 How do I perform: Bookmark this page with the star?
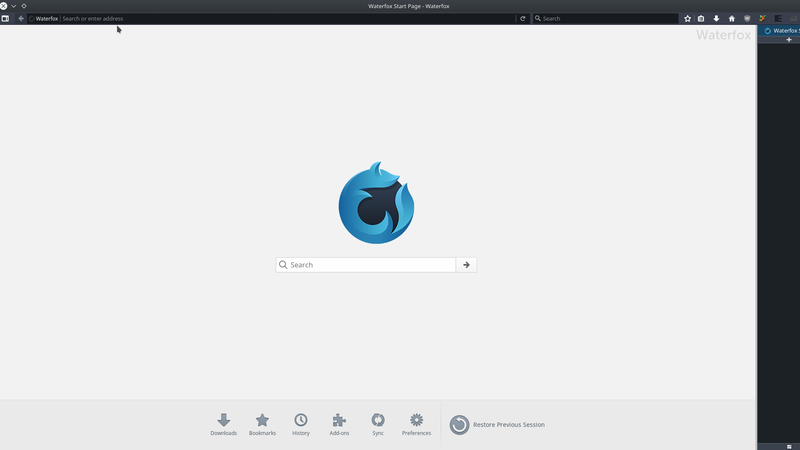(x=687, y=18)
